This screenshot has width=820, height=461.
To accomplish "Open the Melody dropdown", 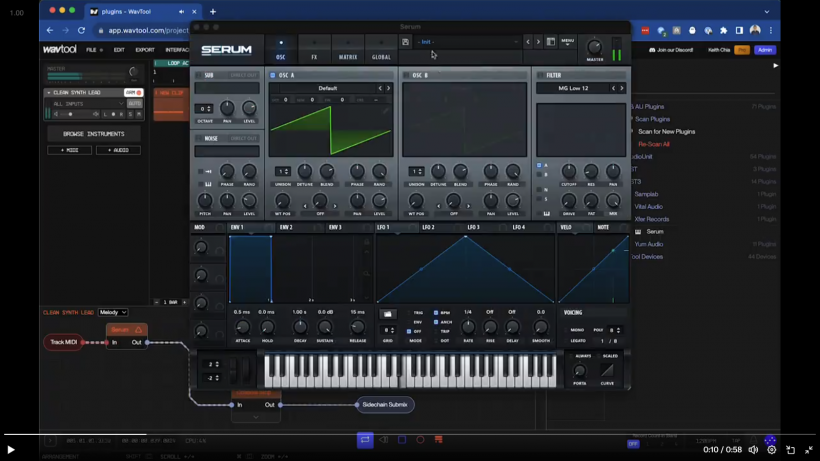I will coord(113,312).
